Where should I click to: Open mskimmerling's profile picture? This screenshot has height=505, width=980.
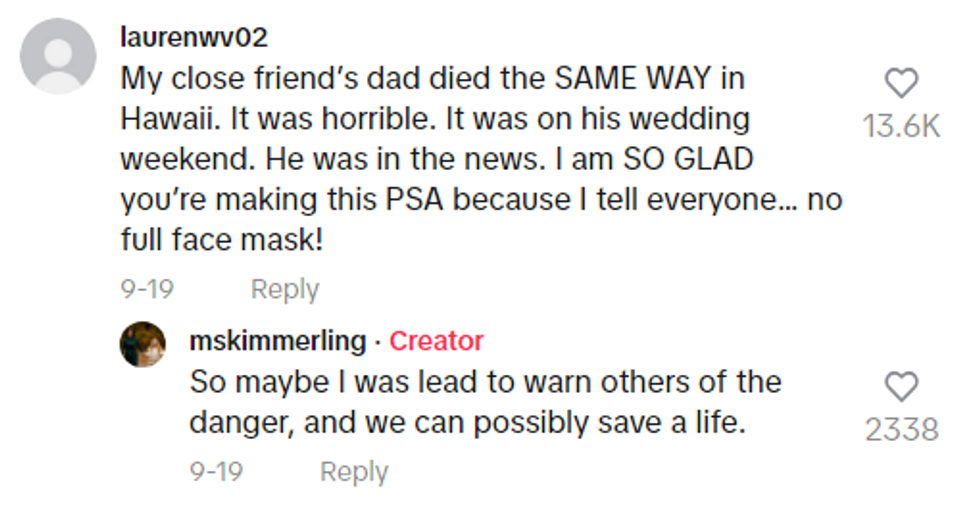(x=143, y=344)
